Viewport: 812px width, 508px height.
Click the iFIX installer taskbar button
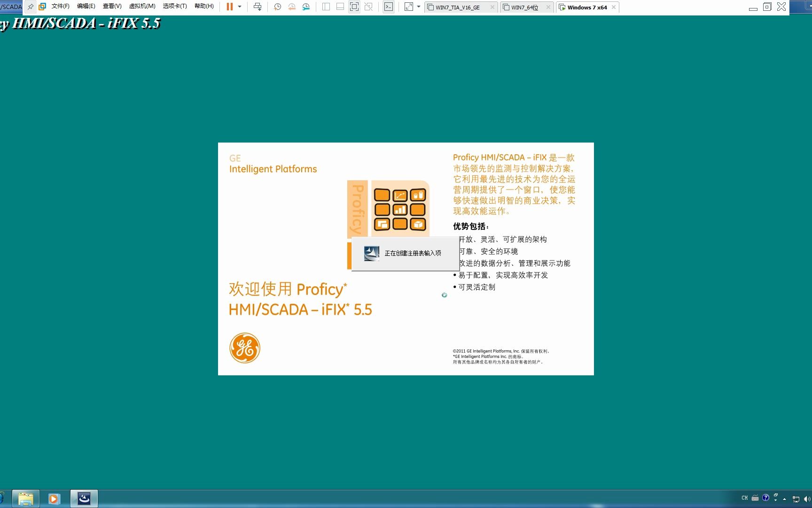(x=84, y=499)
